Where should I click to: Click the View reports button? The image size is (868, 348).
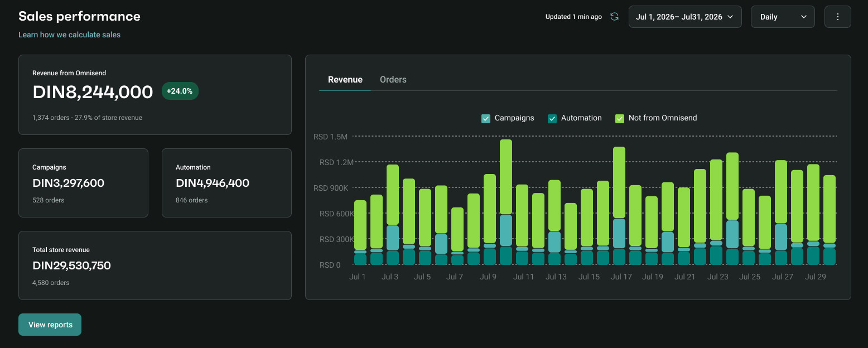(50, 325)
